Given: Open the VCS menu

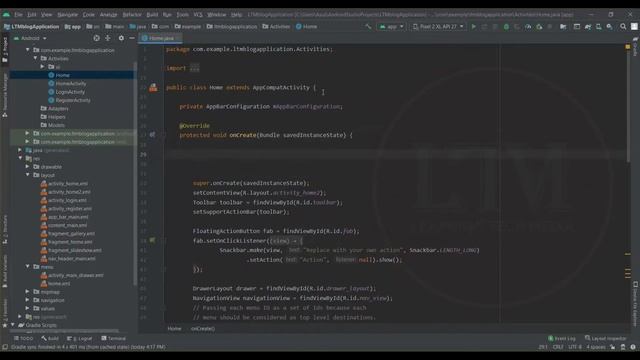Looking at the screenshot, I should pyautogui.click(x=198, y=14).
